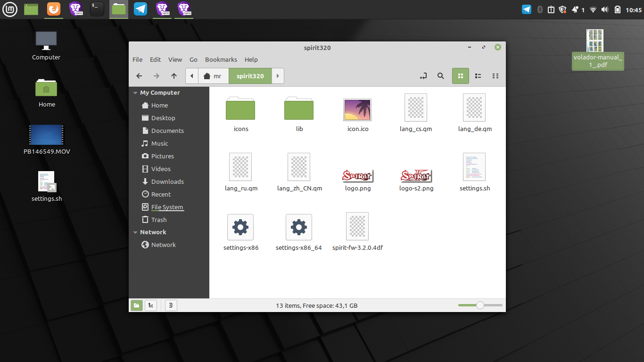Open Downloads in the sidebar
The height and width of the screenshot is (362, 644).
pos(167,181)
